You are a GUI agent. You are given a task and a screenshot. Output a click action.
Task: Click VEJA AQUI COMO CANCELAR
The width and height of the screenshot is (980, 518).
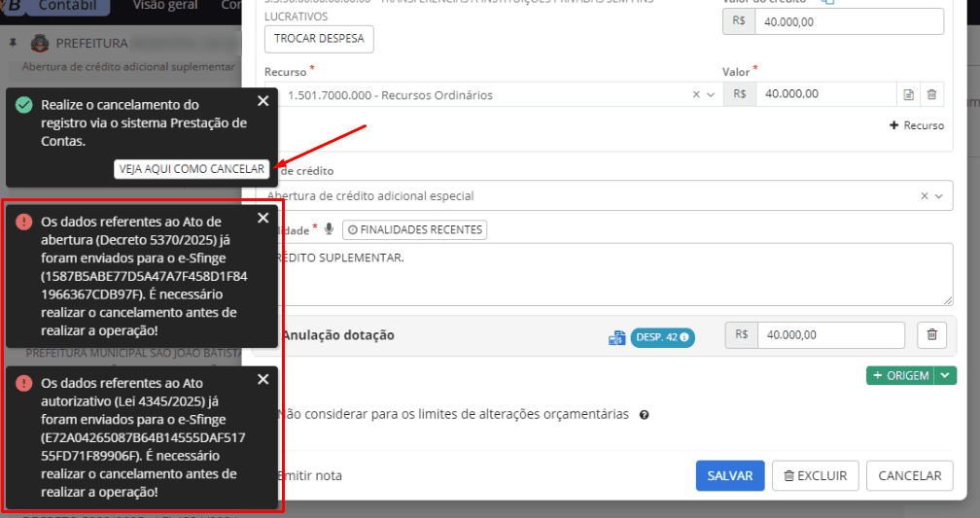192,169
